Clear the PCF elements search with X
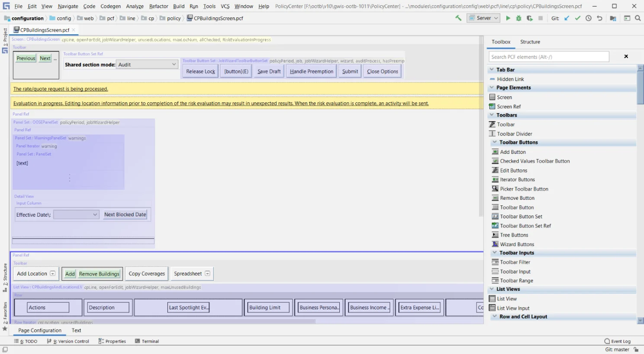Image resolution: width=644 pixels, height=354 pixels. tap(626, 56)
